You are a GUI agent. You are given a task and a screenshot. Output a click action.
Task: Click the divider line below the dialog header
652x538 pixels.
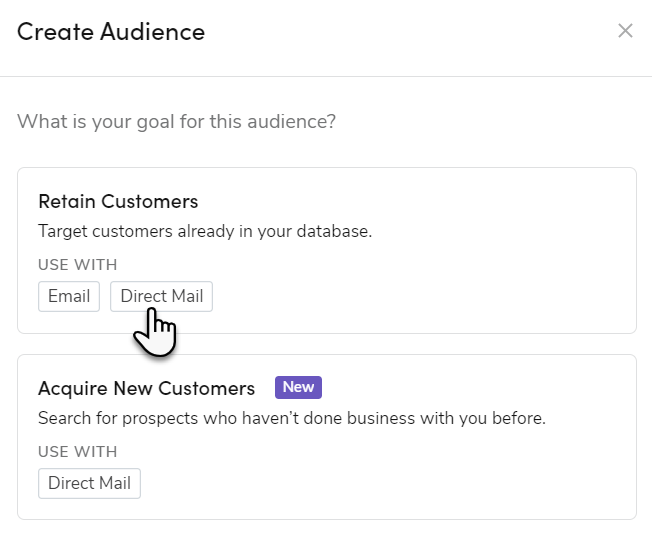point(326,76)
